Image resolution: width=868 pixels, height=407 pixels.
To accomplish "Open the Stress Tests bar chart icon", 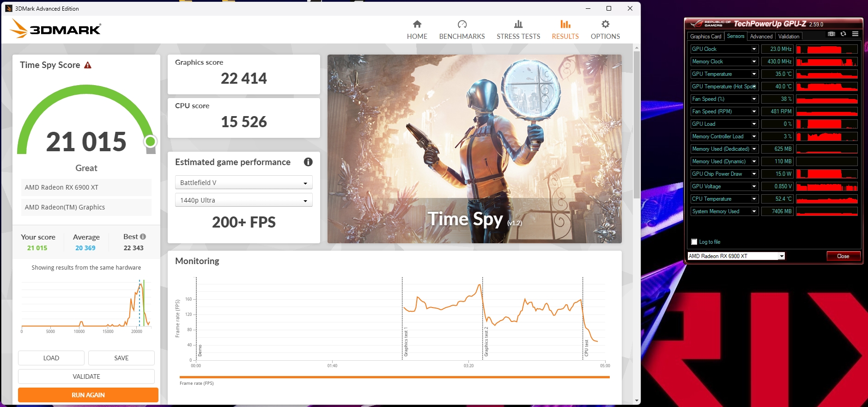I will point(518,24).
